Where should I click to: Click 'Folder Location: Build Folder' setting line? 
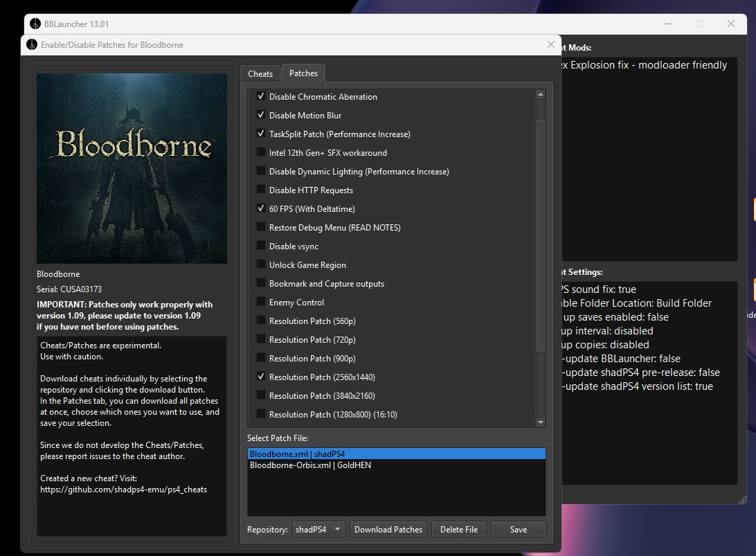[x=637, y=303]
